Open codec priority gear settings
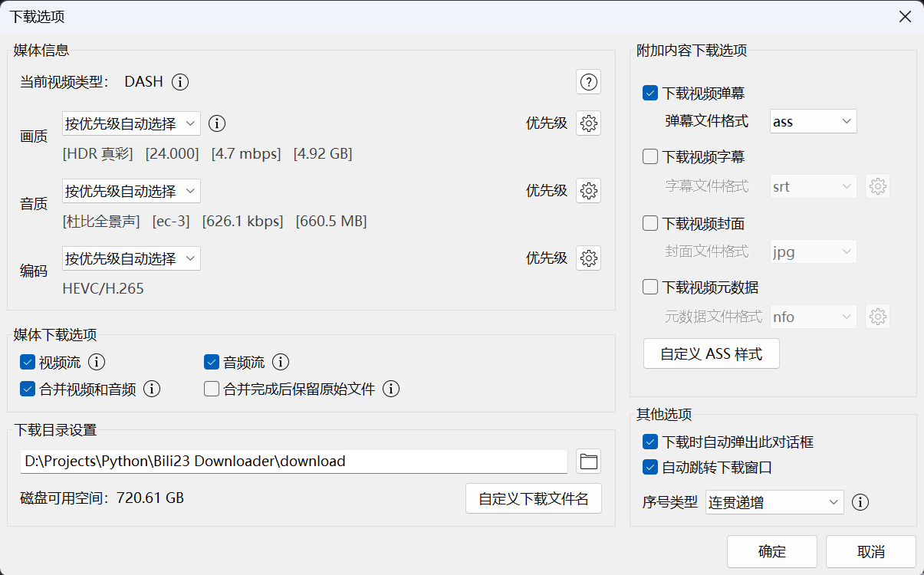The height and width of the screenshot is (575, 924). tap(588, 258)
